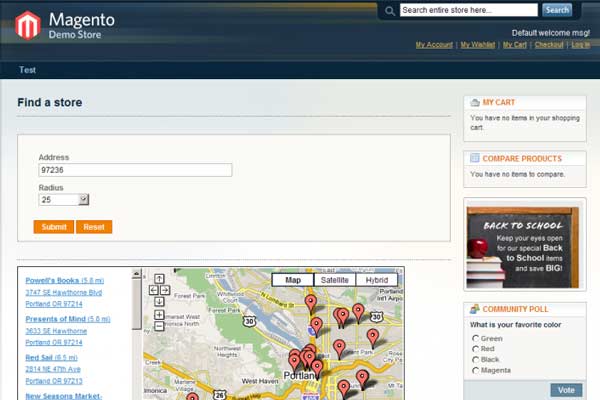Screen dimensions: 600x400
Task: Click 3747 SE Hawthorne Blvd address
Action: [x=64, y=292]
